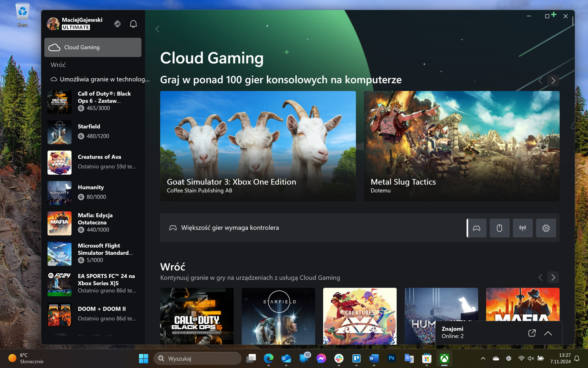Open Windows notification bell in tray
Screen dimensions: 588x368
click(x=577, y=358)
